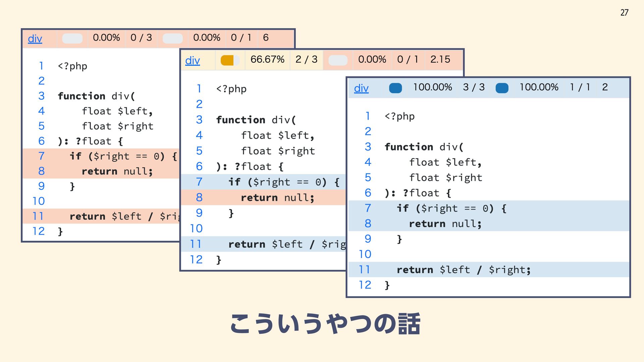Click line number 8 in the middle code panel
Screen dimensions: 644x362
click(x=199, y=197)
